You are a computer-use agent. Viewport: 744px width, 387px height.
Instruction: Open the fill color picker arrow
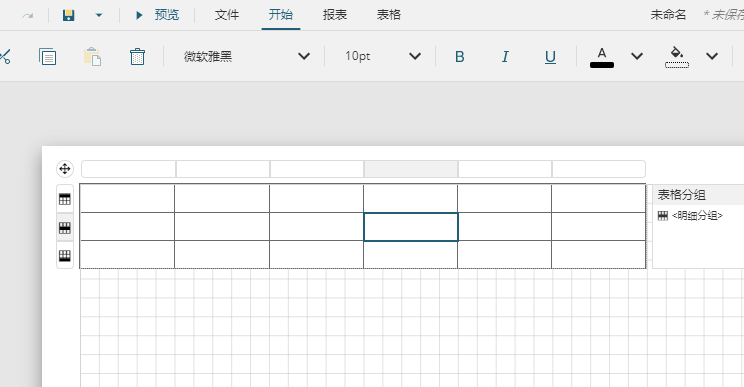tap(712, 56)
